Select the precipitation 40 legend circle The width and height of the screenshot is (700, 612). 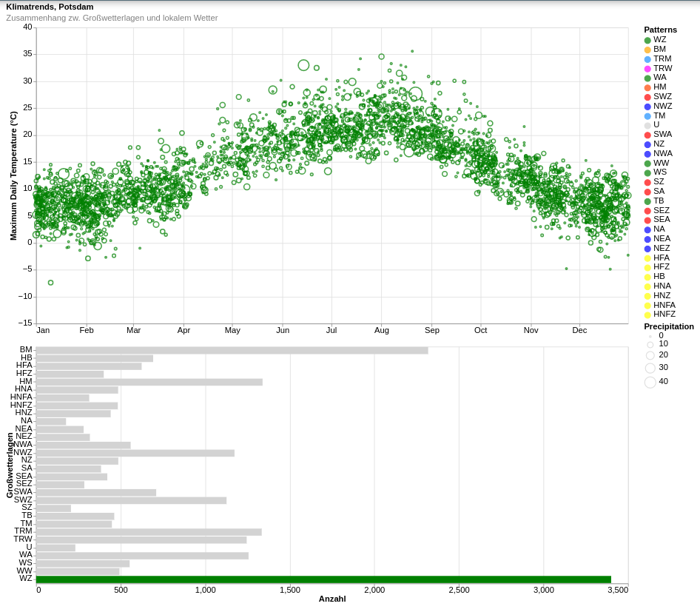650,383
